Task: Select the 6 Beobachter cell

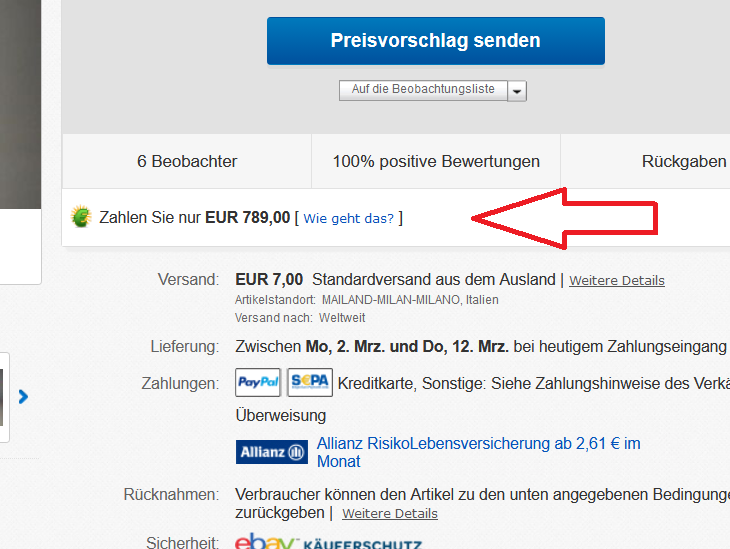Action: coord(187,161)
